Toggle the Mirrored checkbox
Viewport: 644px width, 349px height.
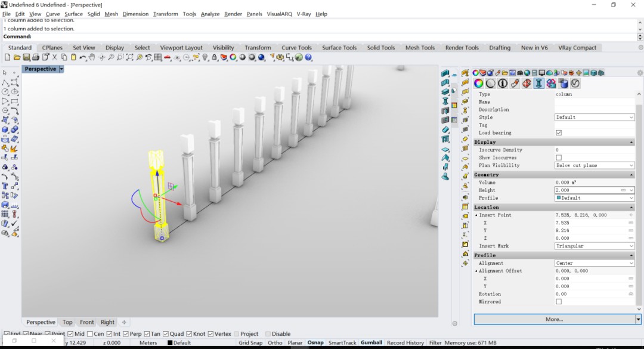pyautogui.click(x=559, y=302)
